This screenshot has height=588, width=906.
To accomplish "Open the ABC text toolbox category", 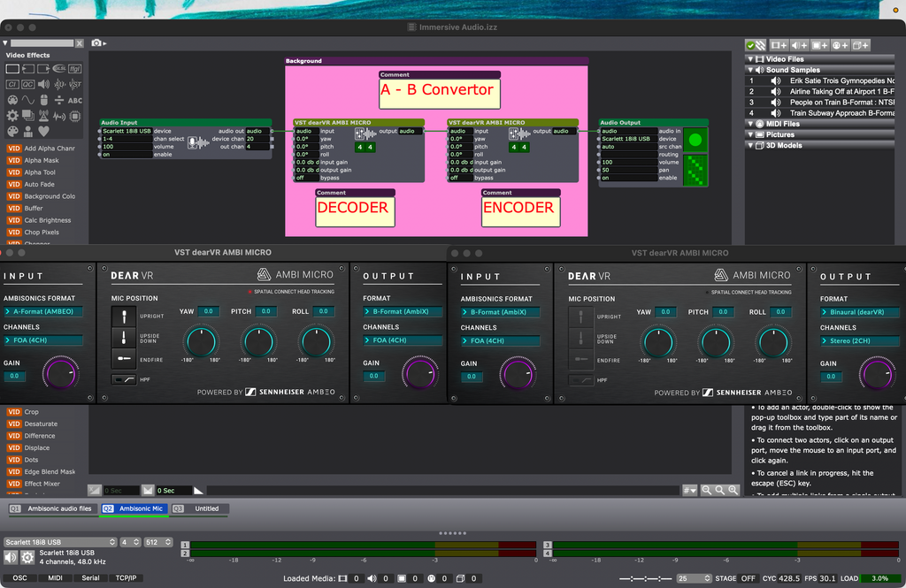I will coord(75,101).
